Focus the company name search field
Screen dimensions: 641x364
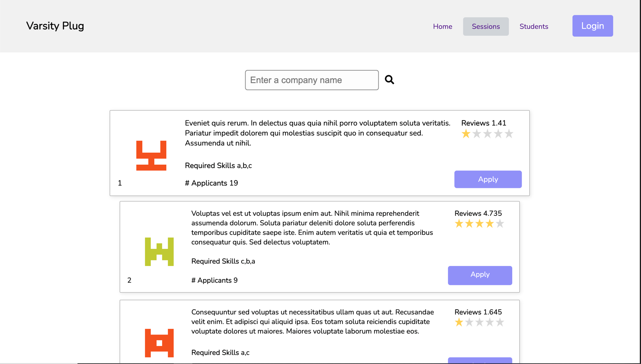click(312, 80)
